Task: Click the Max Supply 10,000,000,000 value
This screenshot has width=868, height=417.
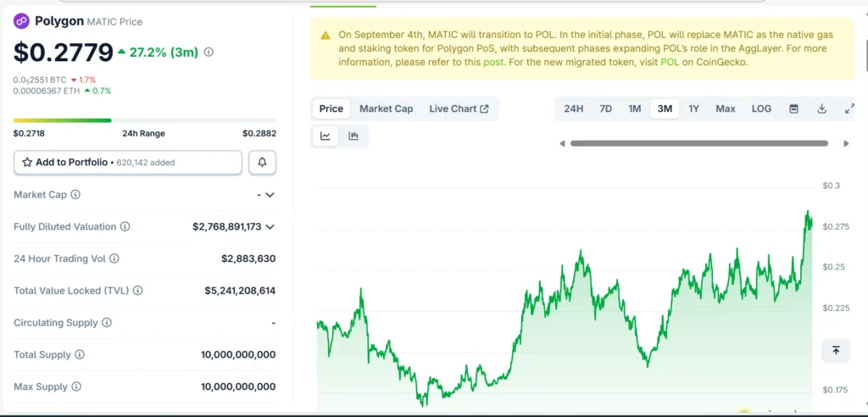Action: [238, 386]
